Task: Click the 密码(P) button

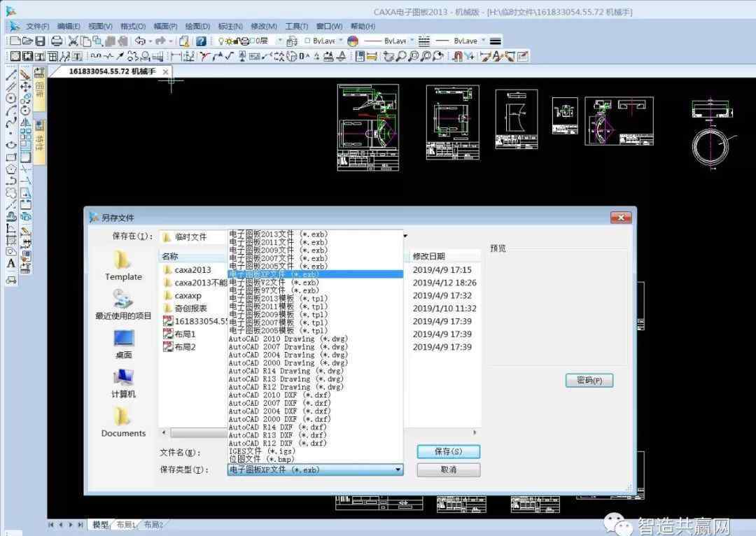Action: pos(589,381)
